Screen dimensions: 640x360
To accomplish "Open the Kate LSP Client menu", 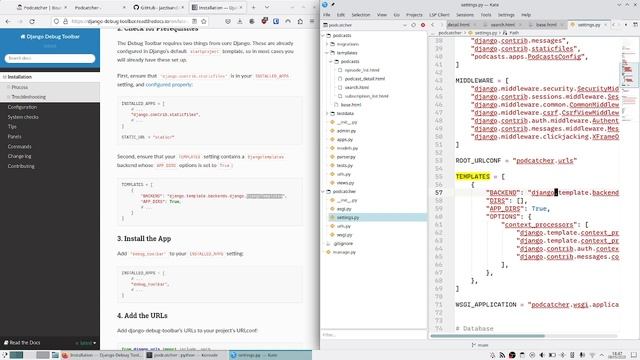I will (439, 15).
